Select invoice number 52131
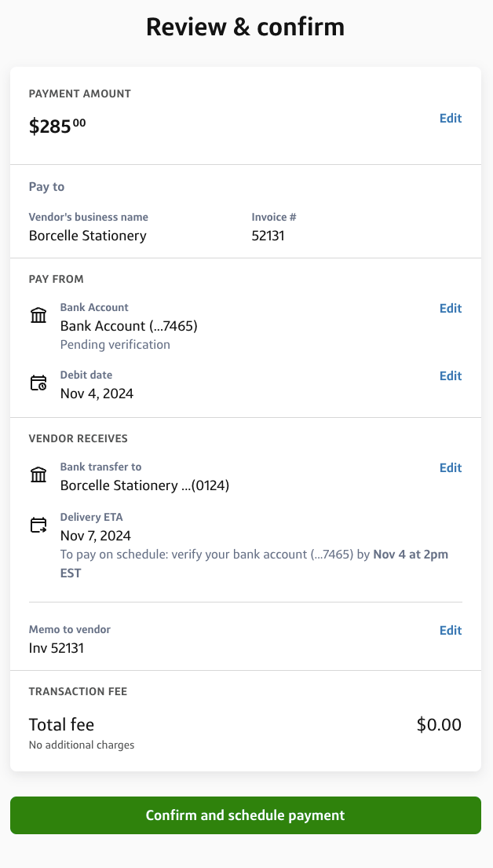This screenshot has height=868, width=493. click(267, 235)
